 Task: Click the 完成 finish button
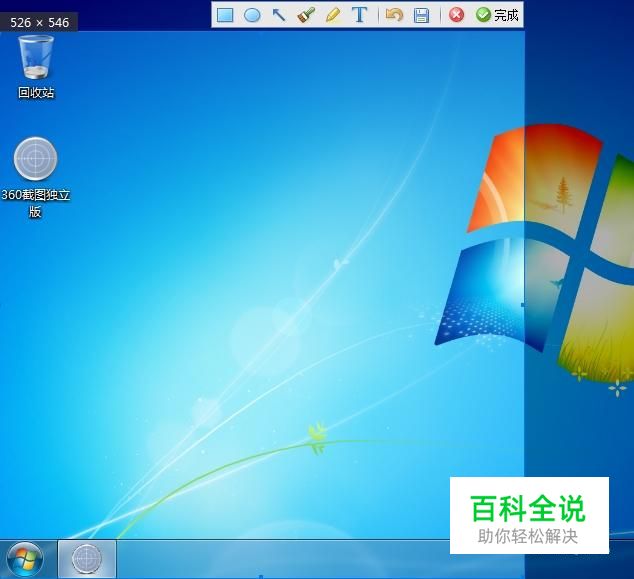pos(497,15)
